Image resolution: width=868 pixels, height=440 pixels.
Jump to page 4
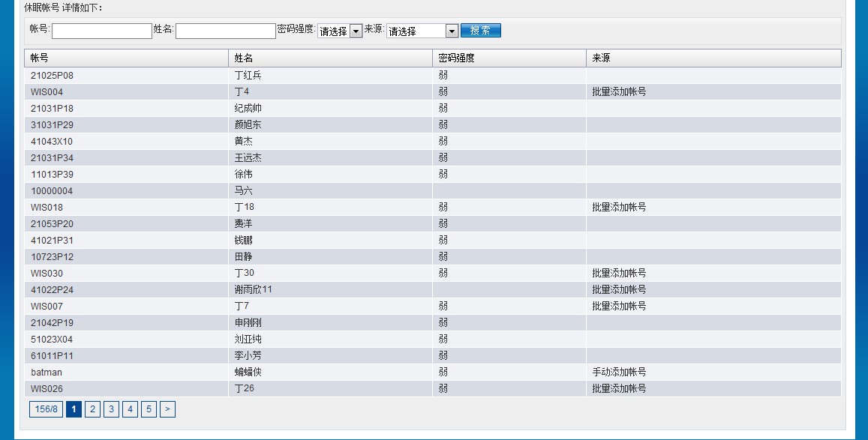click(x=130, y=409)
